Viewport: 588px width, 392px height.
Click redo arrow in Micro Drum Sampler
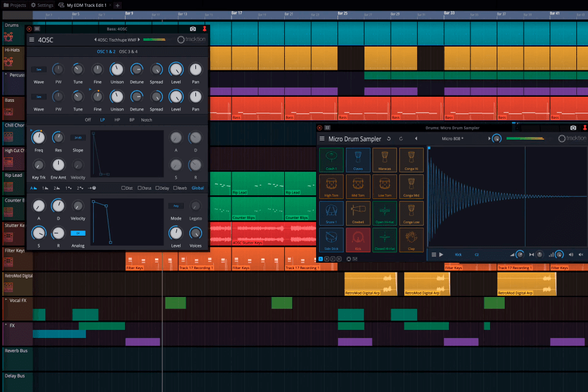pos(401,138)
